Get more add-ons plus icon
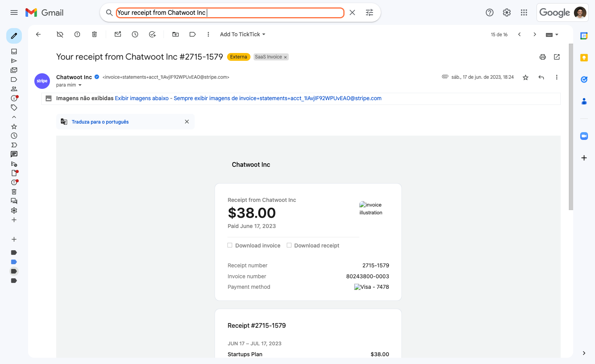 (584, 158)
